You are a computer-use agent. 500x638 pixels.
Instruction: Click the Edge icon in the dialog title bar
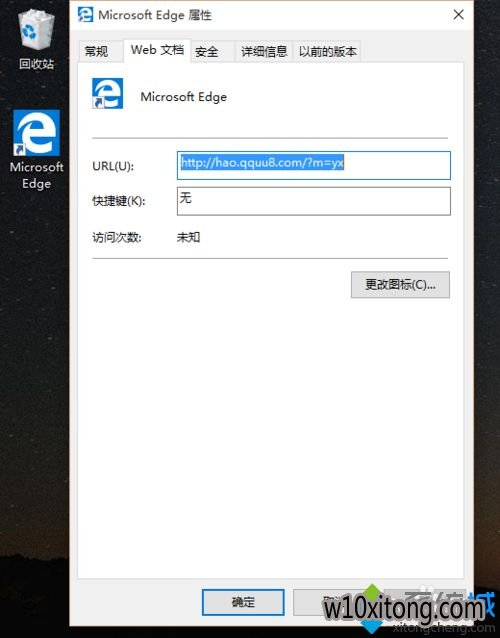(85, 15)
